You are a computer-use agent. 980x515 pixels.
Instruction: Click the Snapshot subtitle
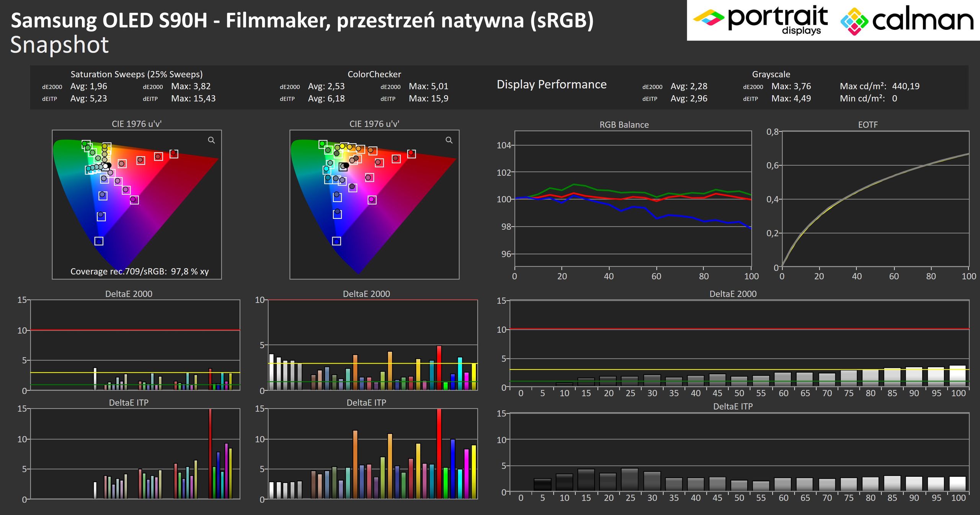tap(60, 45)
